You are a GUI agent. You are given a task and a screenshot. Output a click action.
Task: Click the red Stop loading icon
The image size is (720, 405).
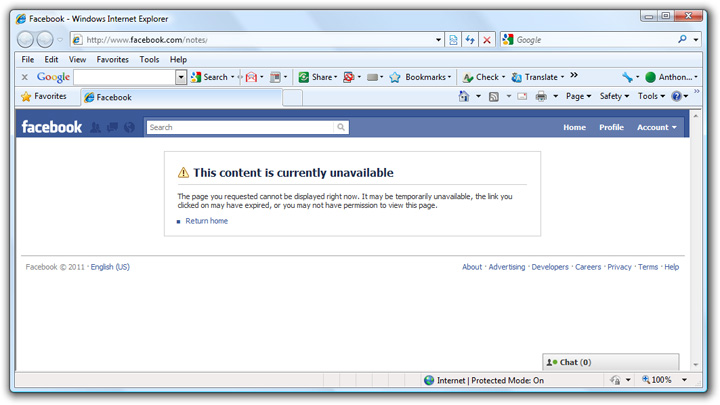tap(487, 40)
